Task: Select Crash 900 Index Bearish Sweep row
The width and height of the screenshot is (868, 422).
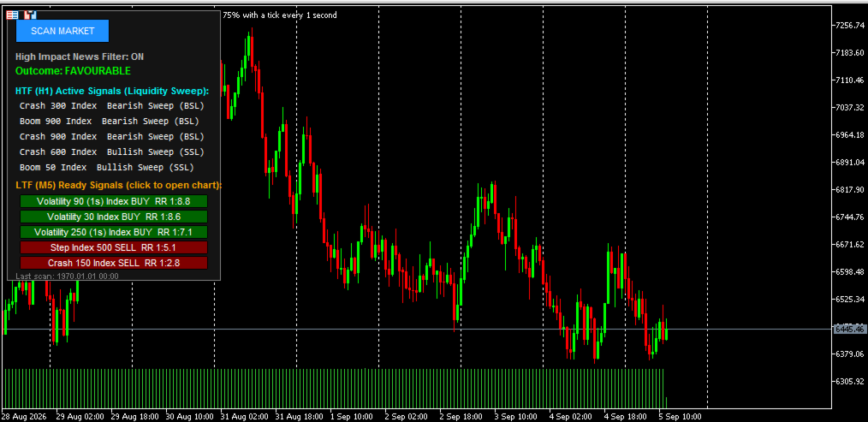Action: pyautogui.click(x=112, y=136)
